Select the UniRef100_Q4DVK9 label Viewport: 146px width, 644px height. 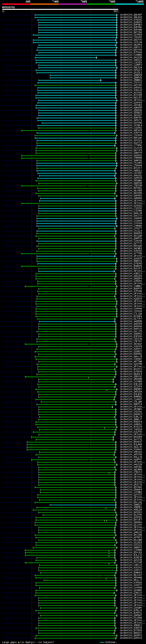click(x=131, y=324)
